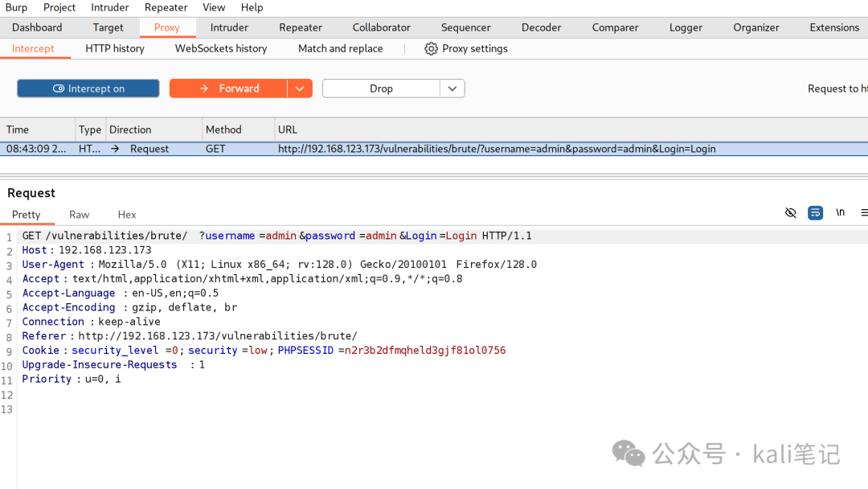Select the Proxy tab
The image size is (868, 489).
pos(166,27)
